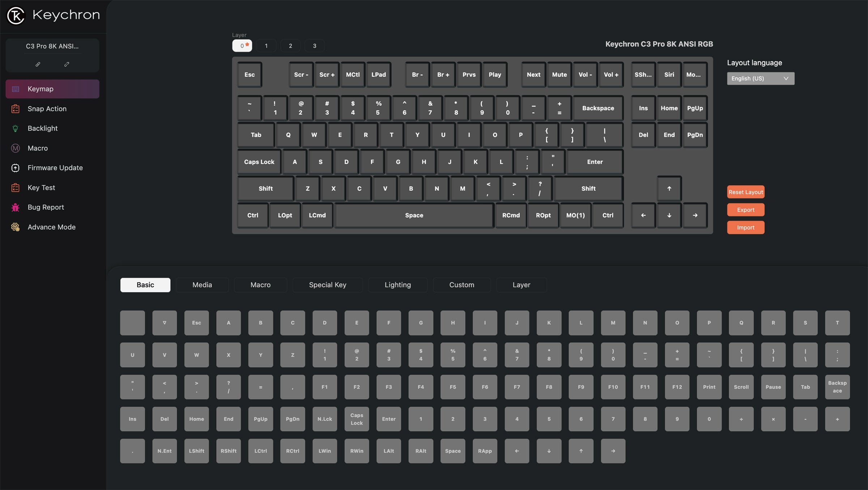Screen dimensions: 868x490
Task: Click the Macro circled-M sidebar icon
Action: point(15,148)
